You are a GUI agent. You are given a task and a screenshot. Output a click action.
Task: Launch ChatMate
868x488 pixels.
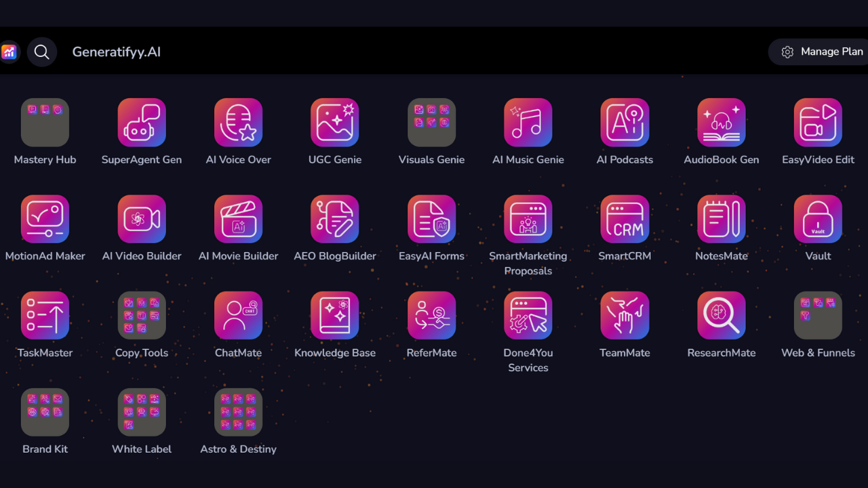(x=238, y=315)
